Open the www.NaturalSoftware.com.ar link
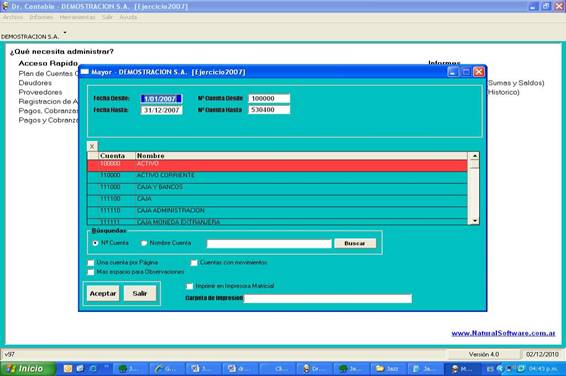Viewport: 566px width, 376px height. click(503, 333)
